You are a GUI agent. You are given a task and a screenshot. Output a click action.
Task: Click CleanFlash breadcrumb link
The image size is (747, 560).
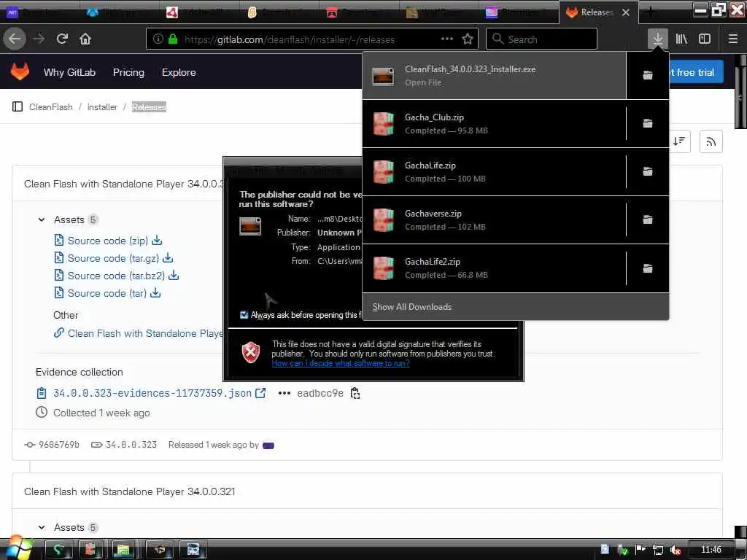pyautogui.click(x=51, y=106)
